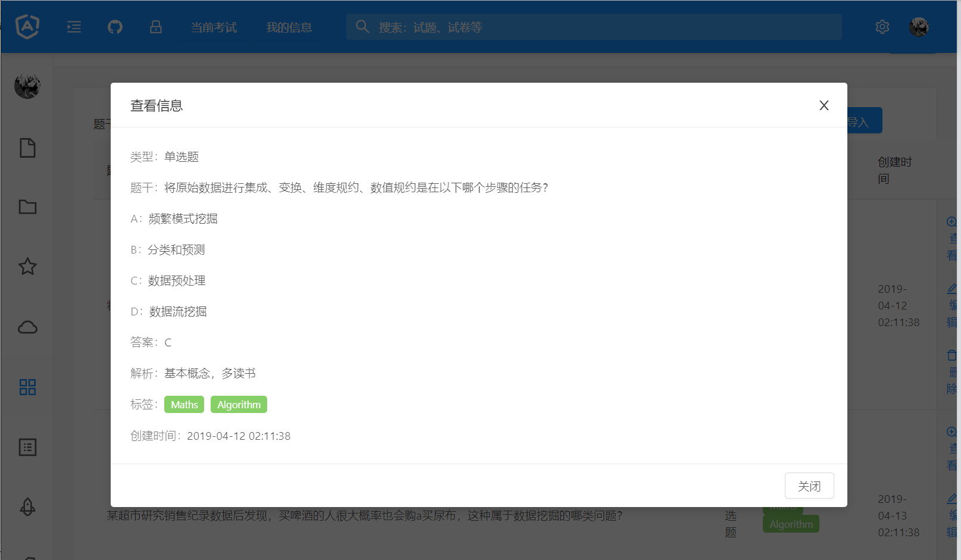Click the app logo in top-left corner

click(27, 27)
